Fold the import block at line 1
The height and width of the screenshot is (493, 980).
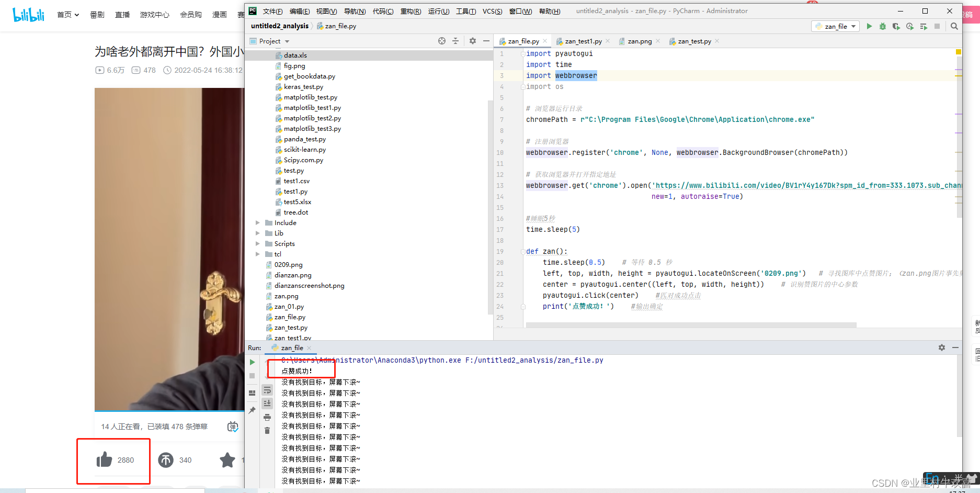click(523, 53)
